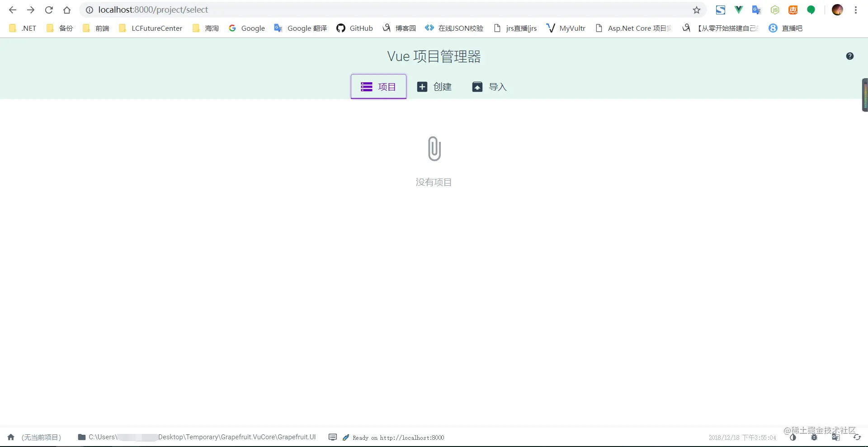This screenshot has width=868, height=447.
Task: Open the 直播吧 bookmark
Action: (x=786, y=28)
